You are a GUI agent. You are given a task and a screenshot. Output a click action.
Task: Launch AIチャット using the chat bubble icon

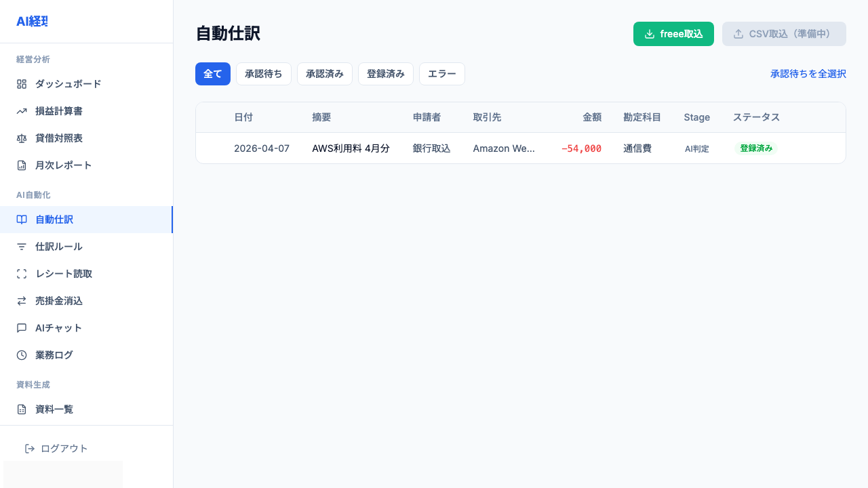click(22, 327)
